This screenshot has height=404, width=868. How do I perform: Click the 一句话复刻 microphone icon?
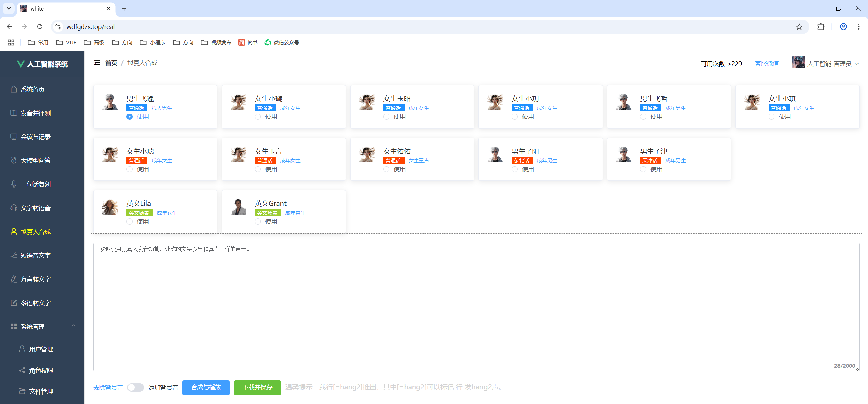tap(14, 184)
